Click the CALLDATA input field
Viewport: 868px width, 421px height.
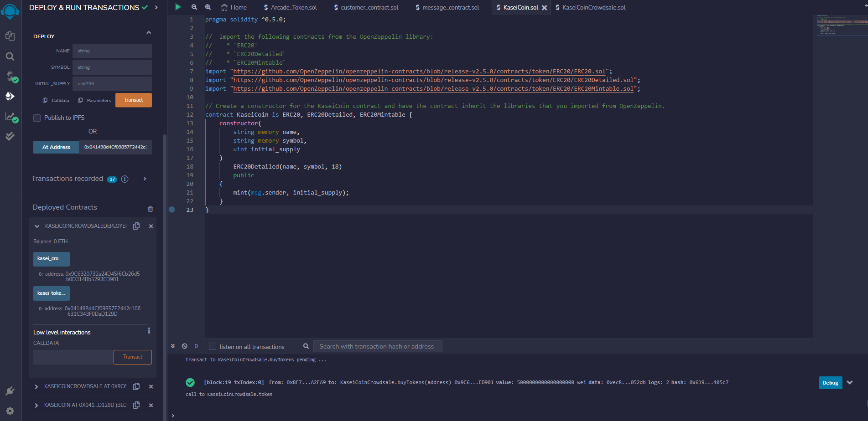tap(73, 357)
